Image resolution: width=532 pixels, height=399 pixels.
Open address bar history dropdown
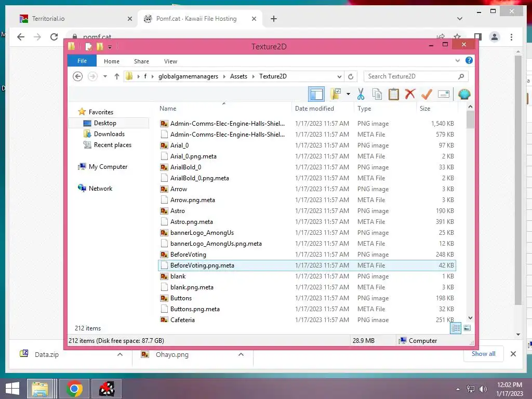(339, 77)
